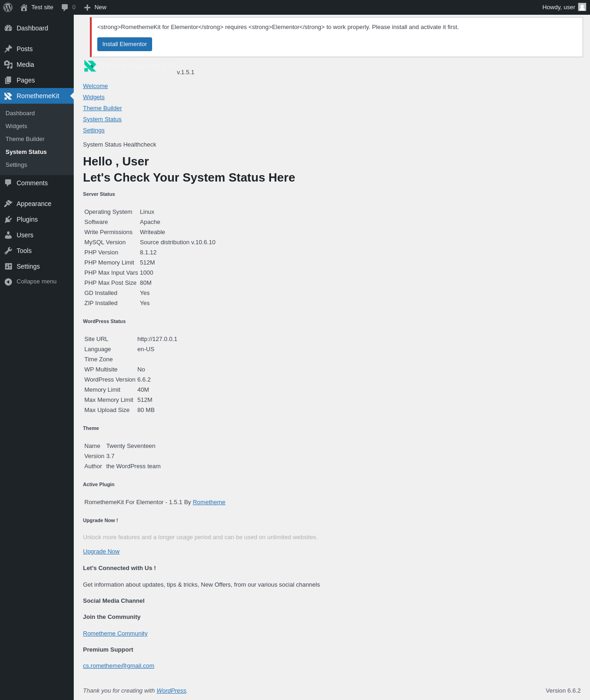This screenshot has height=700, width=590.
Task: Click the Settings sliders icon in sidebar
Action: [x=8, y=266]
